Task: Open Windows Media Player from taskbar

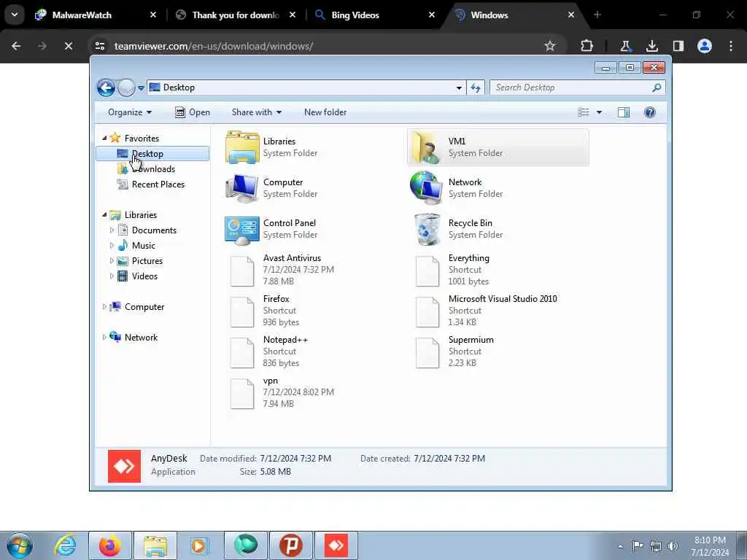Action: click(198, 545)
